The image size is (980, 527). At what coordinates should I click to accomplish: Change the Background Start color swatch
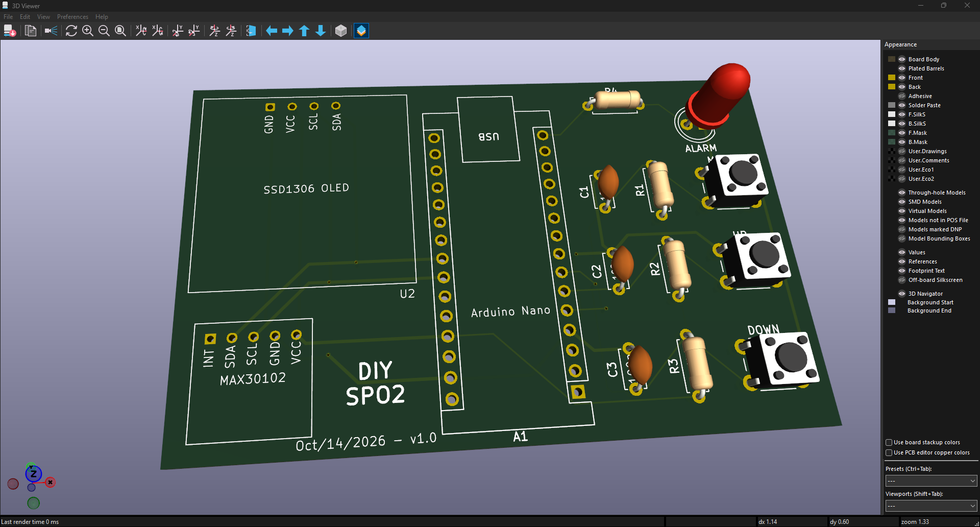click(x=892, y=302)
